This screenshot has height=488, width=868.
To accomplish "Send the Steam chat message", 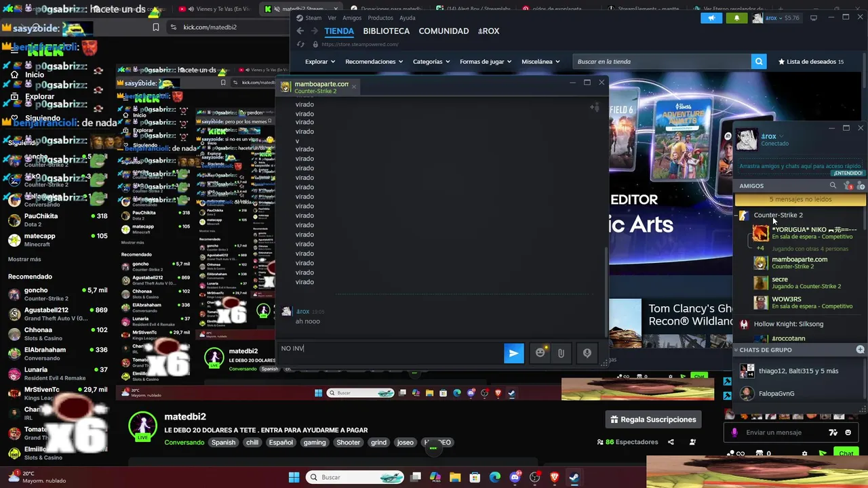I will point(513,353).
